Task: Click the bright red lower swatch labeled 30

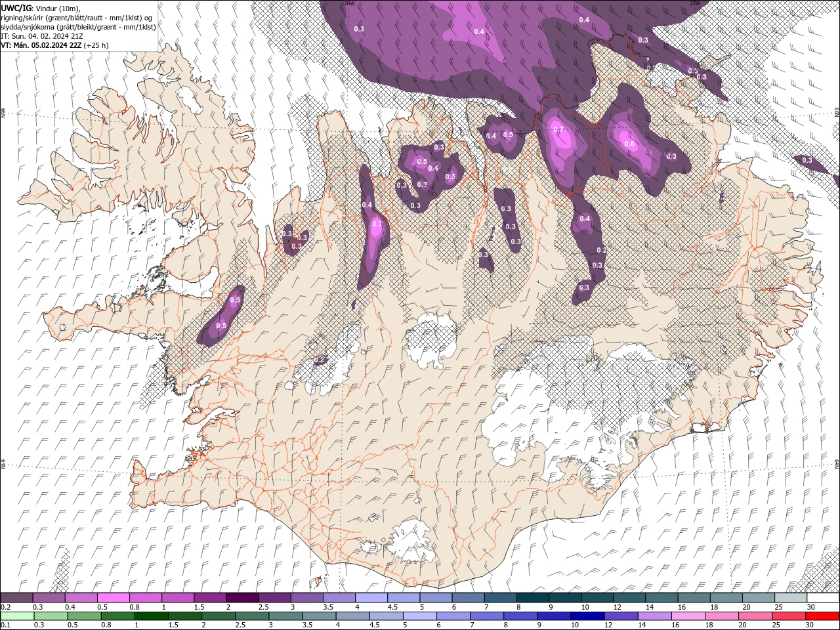Action: (x=822, y=616)
